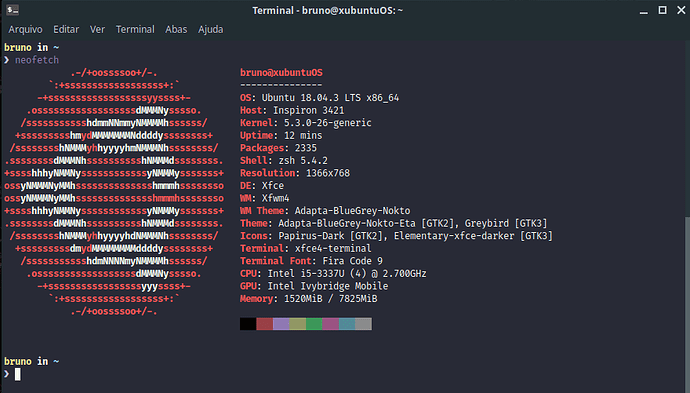The width and height of the screenshot is (690, 393).
Task: Click the grey color block
Action: 363,324
